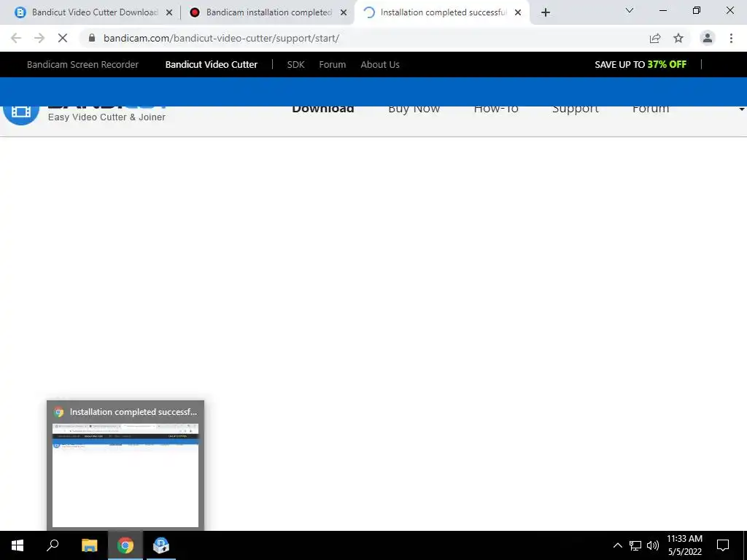Open the tab search dropdown chevron
Screen dimensions: 747x560
(x=630, y=10)
